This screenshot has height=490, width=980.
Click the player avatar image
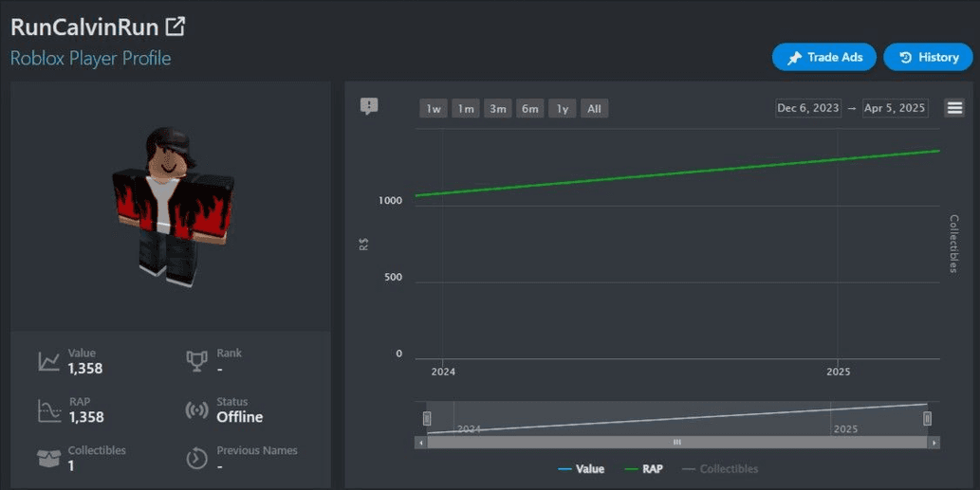pos(173,208)
